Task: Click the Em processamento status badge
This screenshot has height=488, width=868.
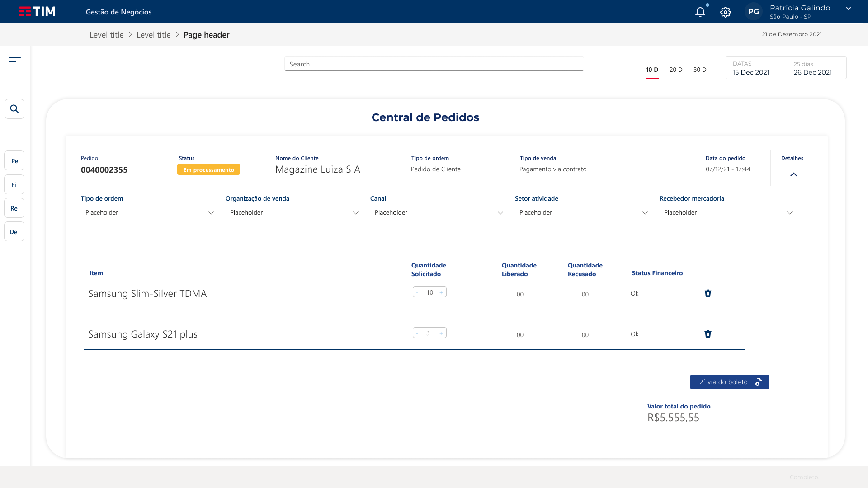Action: click(x=208, y=170)
